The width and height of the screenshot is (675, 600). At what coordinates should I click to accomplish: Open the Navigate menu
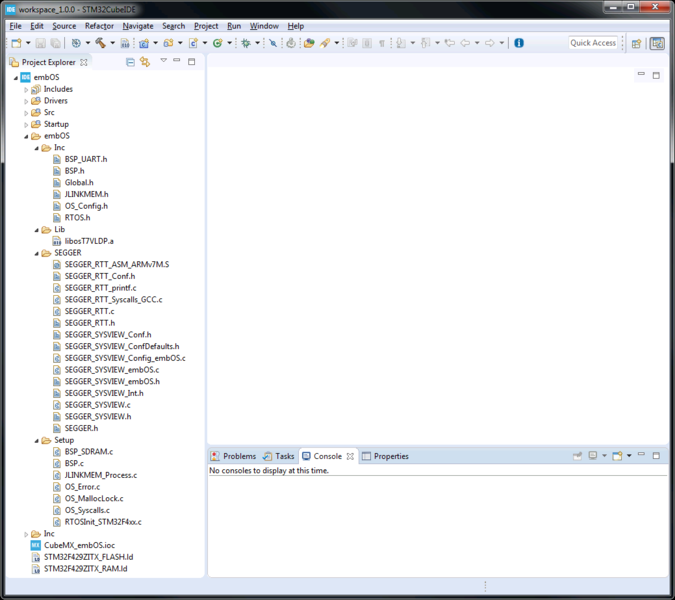click(138, 26)
